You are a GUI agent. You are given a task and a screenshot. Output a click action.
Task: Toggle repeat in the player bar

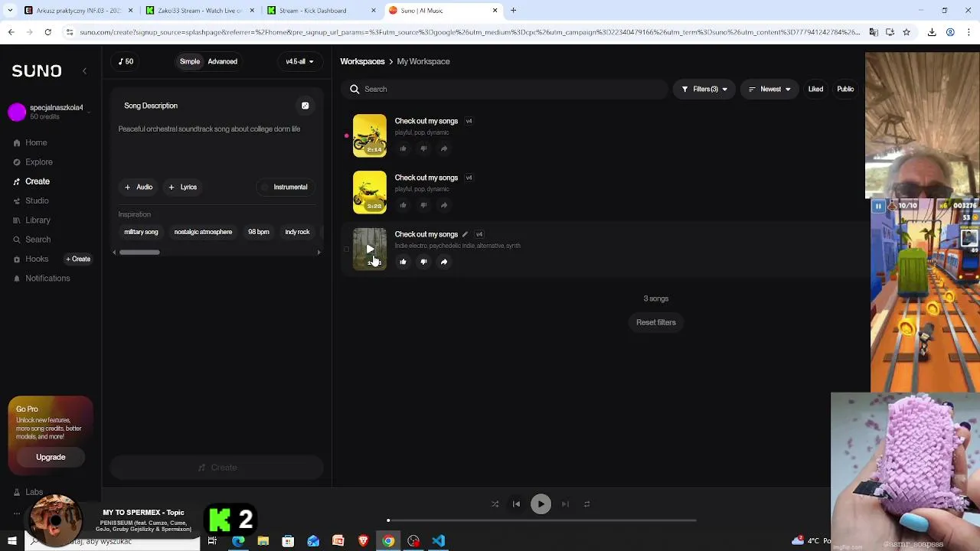(x=586, y=504)
